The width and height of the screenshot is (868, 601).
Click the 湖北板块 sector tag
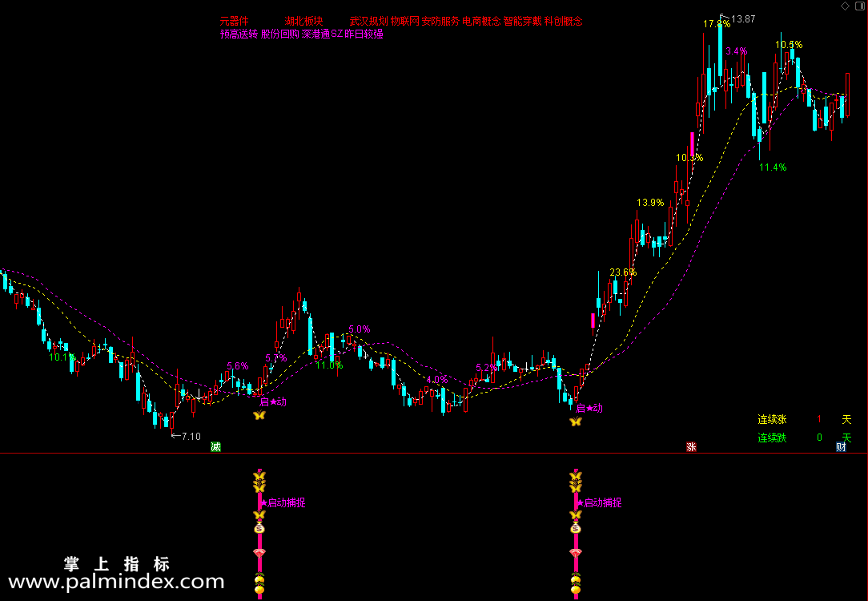click(x=304, y=21)
